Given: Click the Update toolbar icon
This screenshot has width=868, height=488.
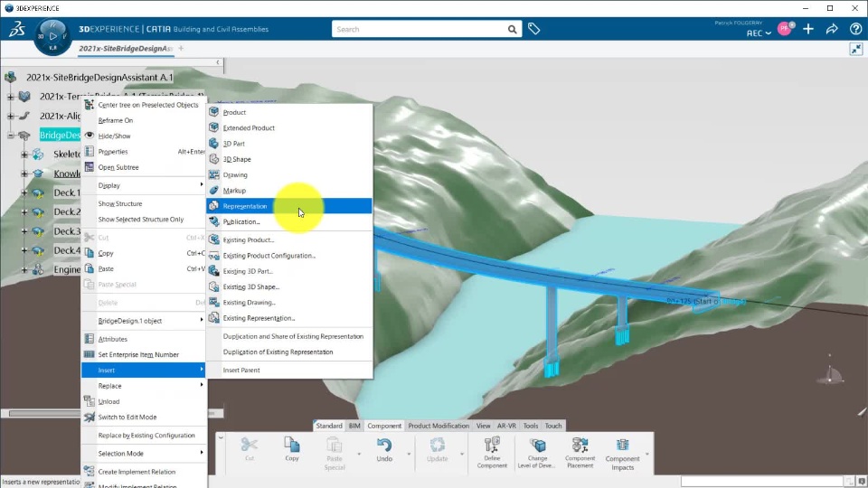Looking at the screenshot, I should [x=438, y=449].
